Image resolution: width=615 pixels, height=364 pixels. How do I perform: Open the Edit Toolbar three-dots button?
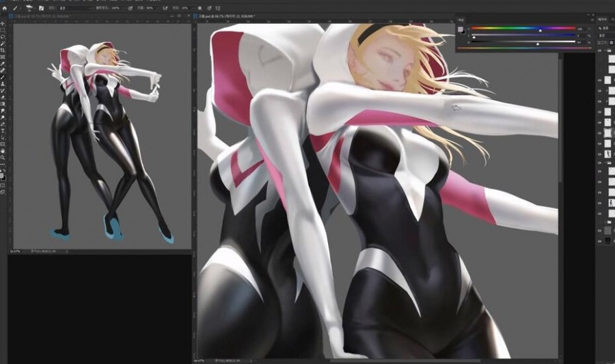coord(3,165)
